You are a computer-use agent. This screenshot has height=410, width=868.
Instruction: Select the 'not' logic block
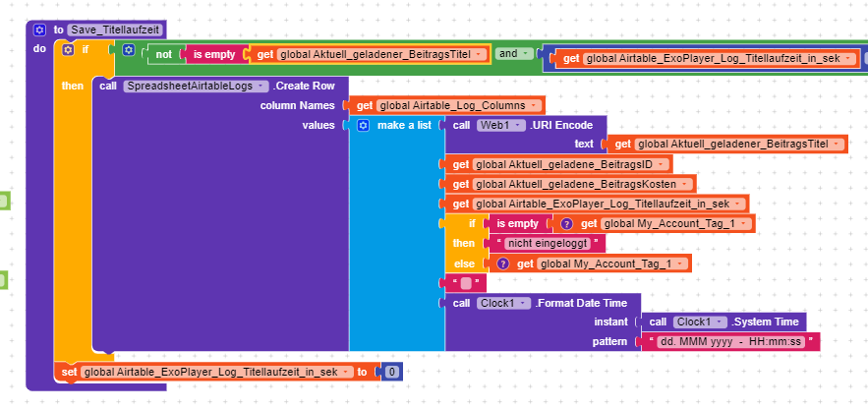pyautogui.click(x=164, y=55)
